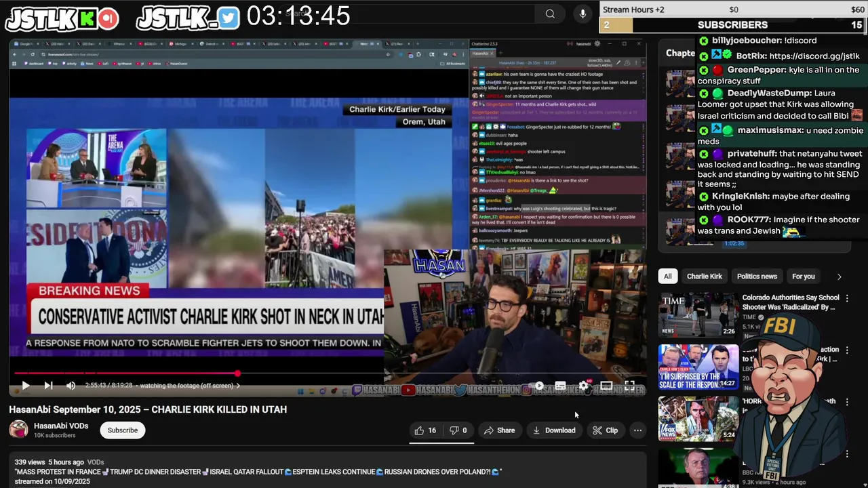Click 'Chapte' panel heading in sidebar

tap(680, 53)
